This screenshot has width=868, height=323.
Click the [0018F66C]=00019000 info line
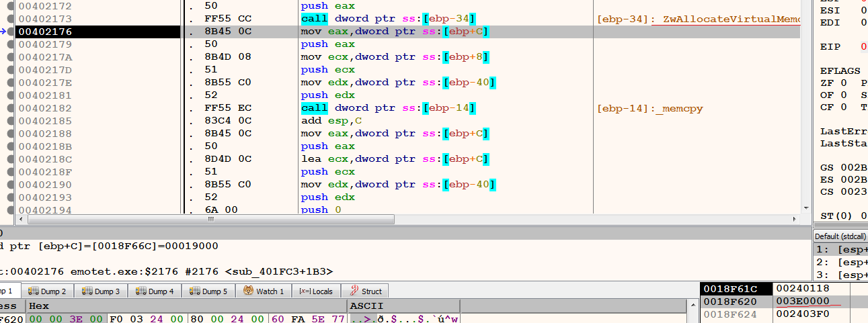[x=110, y=246]
